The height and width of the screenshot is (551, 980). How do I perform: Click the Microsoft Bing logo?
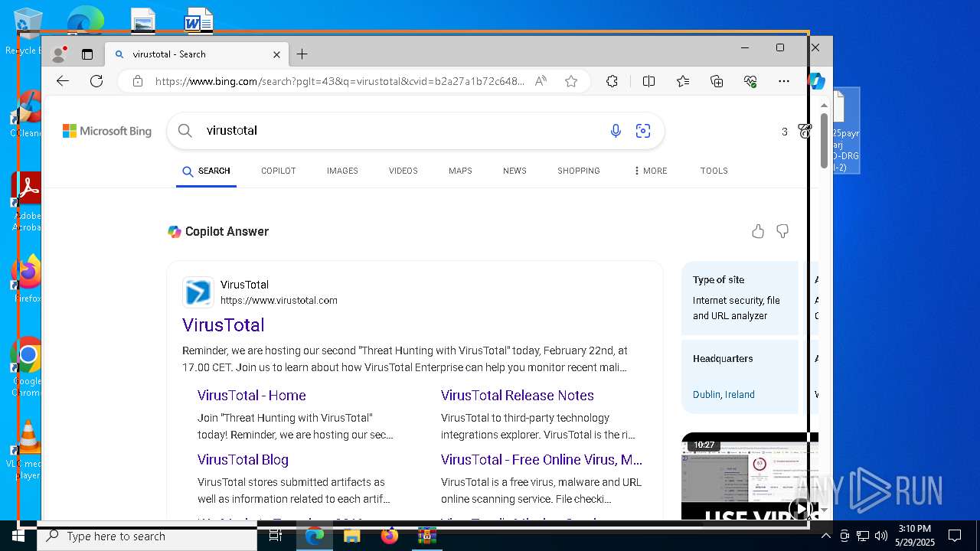107,131
